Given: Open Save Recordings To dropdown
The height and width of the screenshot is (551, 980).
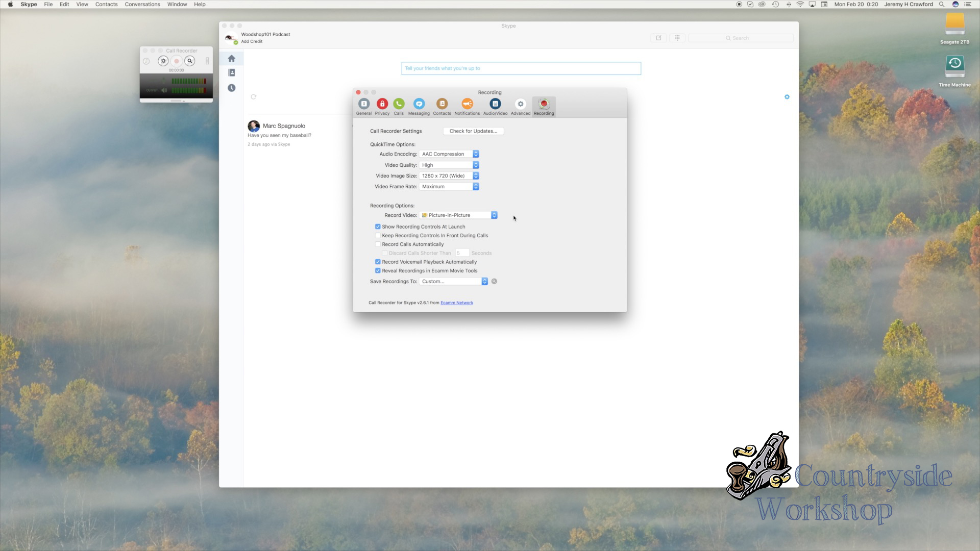Looking at the screenshot, I should click(454, 282).
